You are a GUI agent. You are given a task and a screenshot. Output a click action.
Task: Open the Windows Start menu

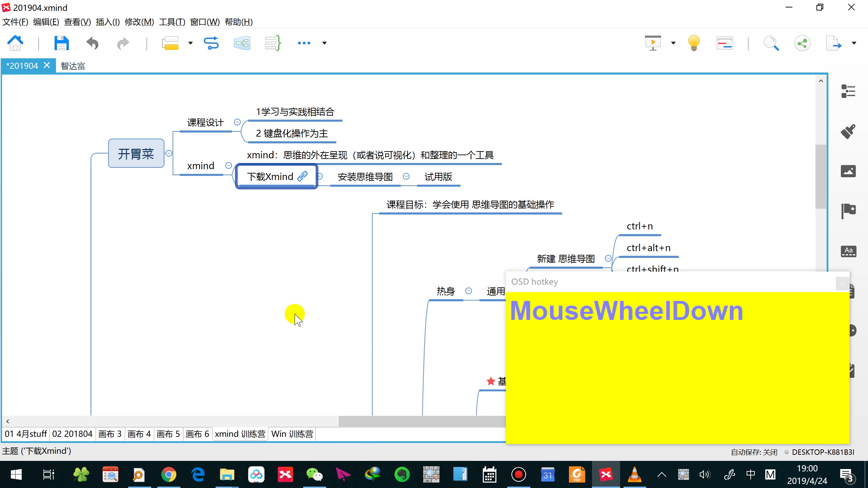16,474
